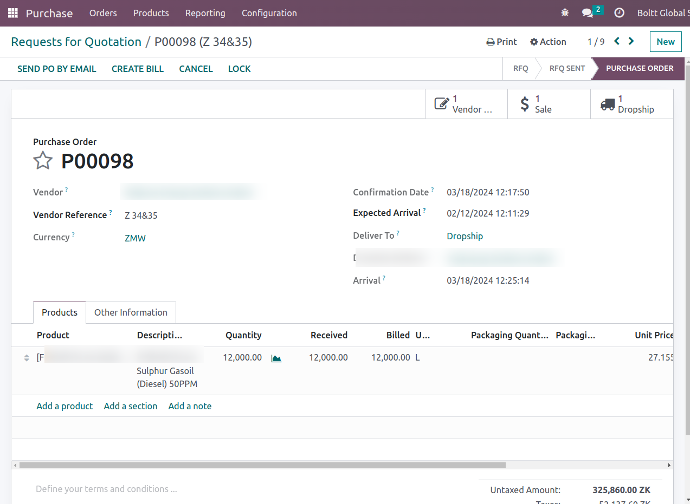Click the debug bug icon
690x504 pixels.
[565, 13]
